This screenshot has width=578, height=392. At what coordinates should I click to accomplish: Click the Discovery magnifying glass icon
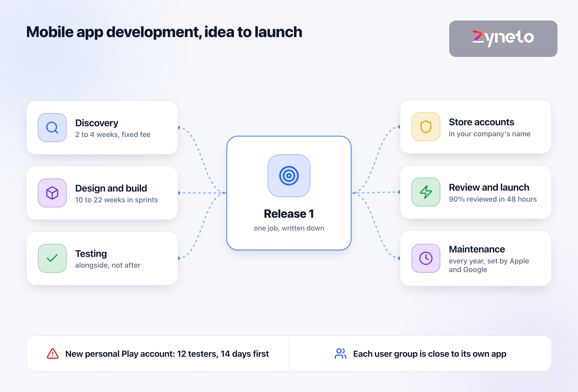pyautogui.click(x=52, y=128)
